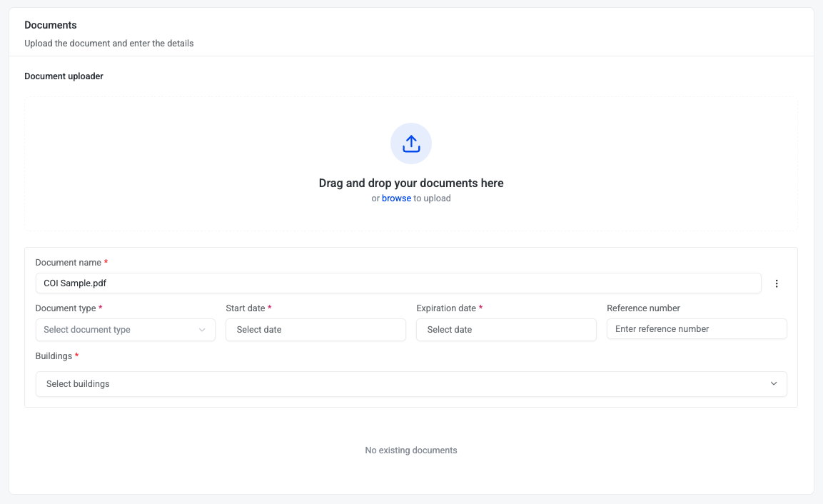This screenshot has height=504, width=823.
Task: Click the 'Drag and drop your documents here' text
Action: click(x=411, y=183)
